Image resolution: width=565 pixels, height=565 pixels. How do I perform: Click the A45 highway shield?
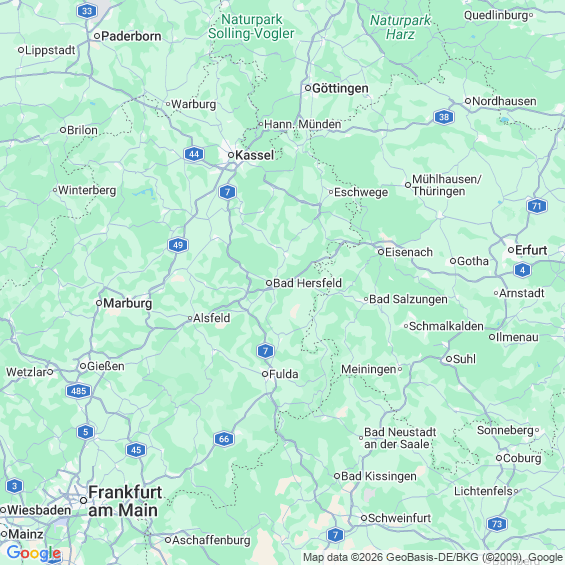136,450
